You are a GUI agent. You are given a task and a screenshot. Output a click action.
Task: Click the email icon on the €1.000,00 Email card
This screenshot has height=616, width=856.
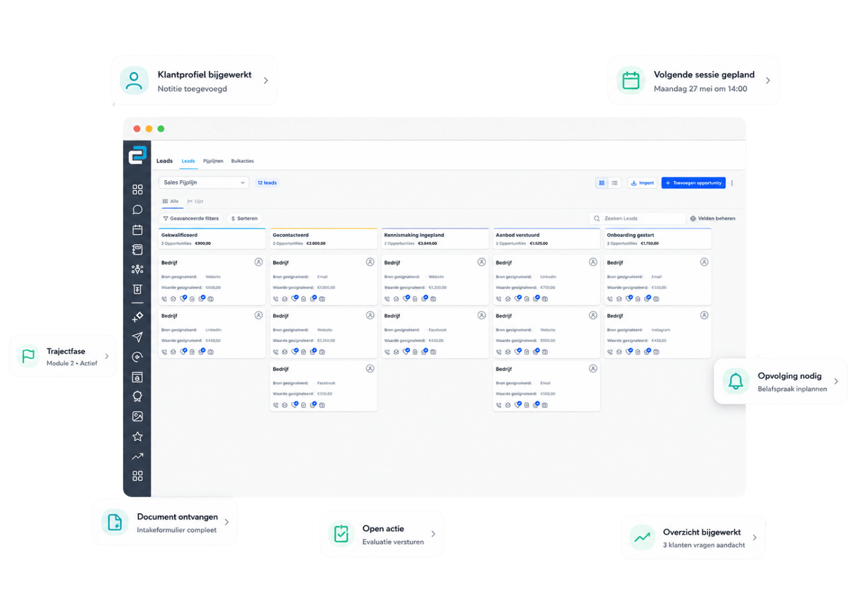[x=285, y=299]
